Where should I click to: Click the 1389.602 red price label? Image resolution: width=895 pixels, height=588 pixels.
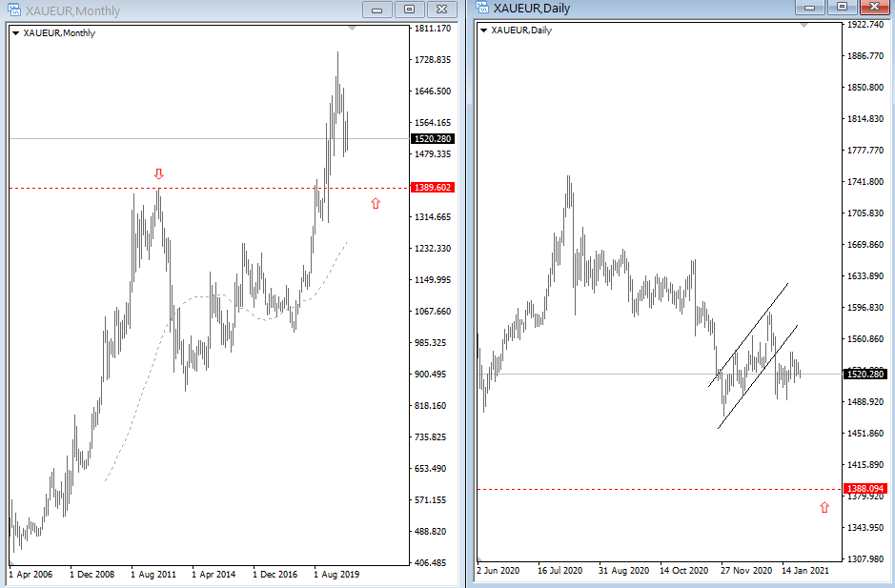(433, 188)
